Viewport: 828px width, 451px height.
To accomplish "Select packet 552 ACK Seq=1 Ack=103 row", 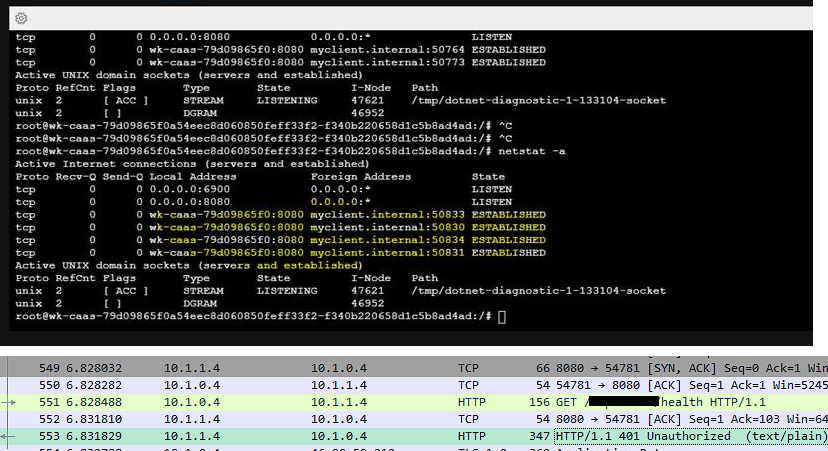I will click(x=414, y=419).
